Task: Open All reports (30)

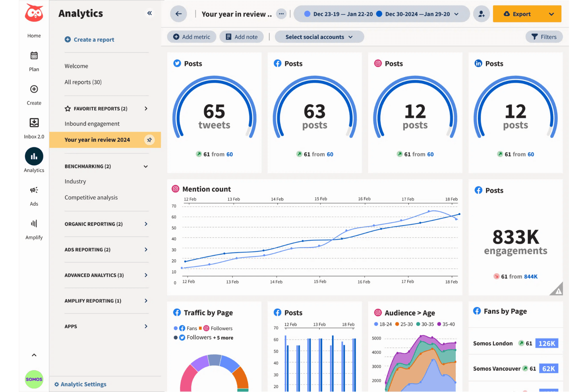Action: (x=83, y=82)
